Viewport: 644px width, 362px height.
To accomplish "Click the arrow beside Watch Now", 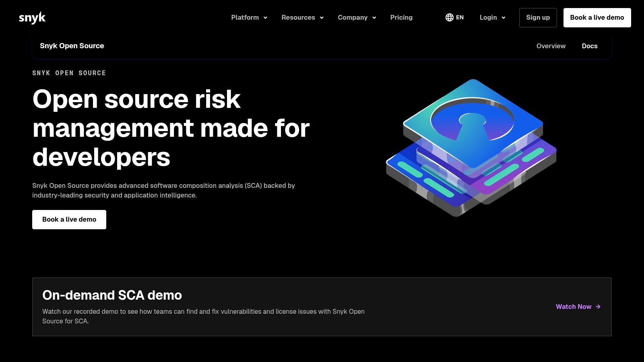I will [598, 306].
